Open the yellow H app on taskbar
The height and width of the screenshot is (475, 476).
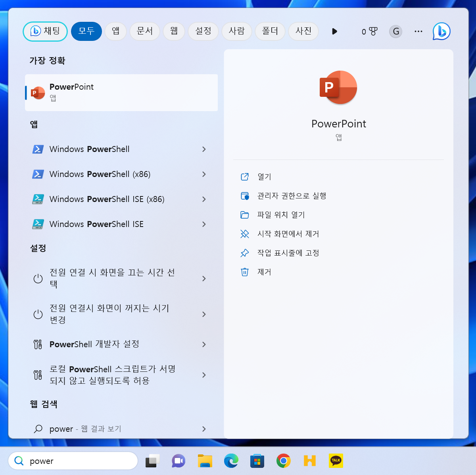tap(310, 461)
